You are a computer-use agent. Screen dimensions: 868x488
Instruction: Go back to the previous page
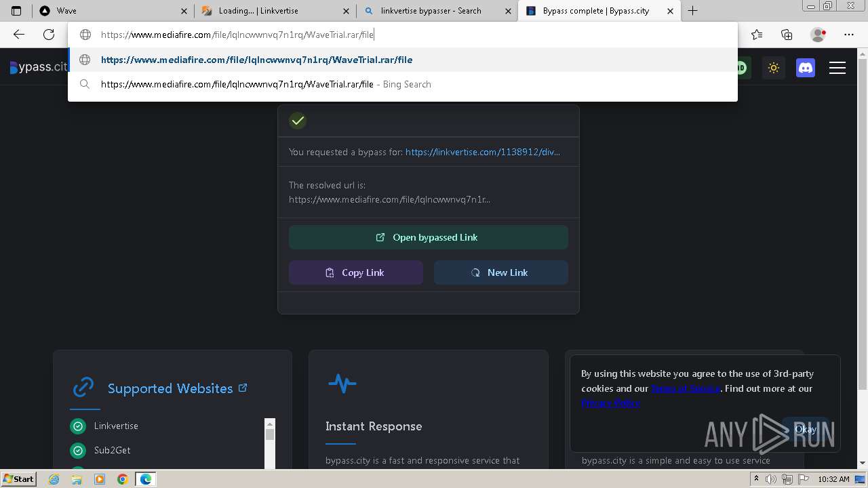[x=19, y=35]
